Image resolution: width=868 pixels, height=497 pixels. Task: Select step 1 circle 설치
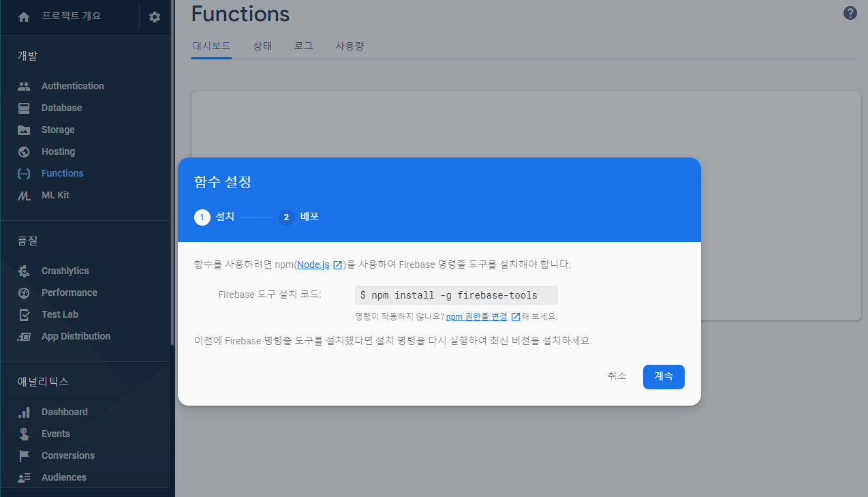(x=202, y=217)
